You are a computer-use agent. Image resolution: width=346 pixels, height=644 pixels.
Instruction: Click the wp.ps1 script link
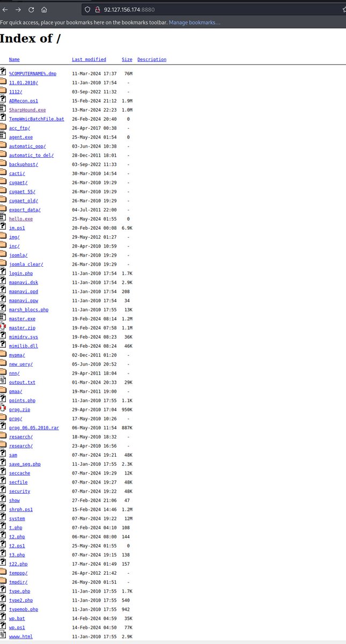pos(17,627)
